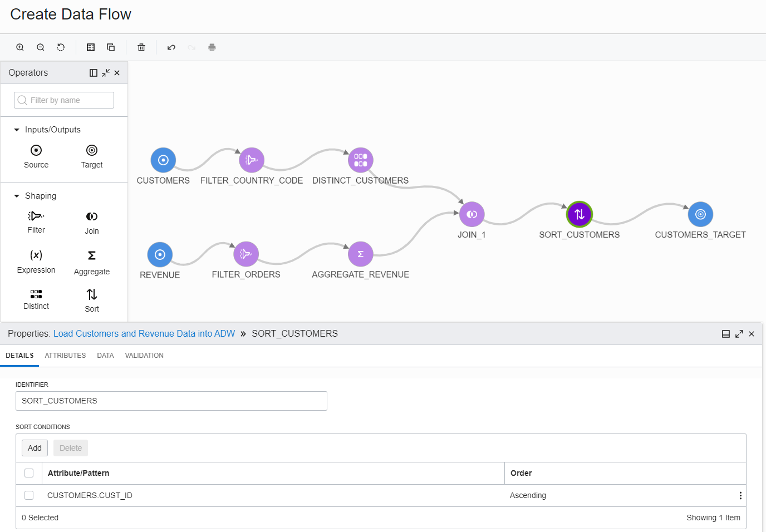Viewport: 766px width, 532px height.
Task: Click the Add button under Sort Conditions
Action: tap(35, 447)
